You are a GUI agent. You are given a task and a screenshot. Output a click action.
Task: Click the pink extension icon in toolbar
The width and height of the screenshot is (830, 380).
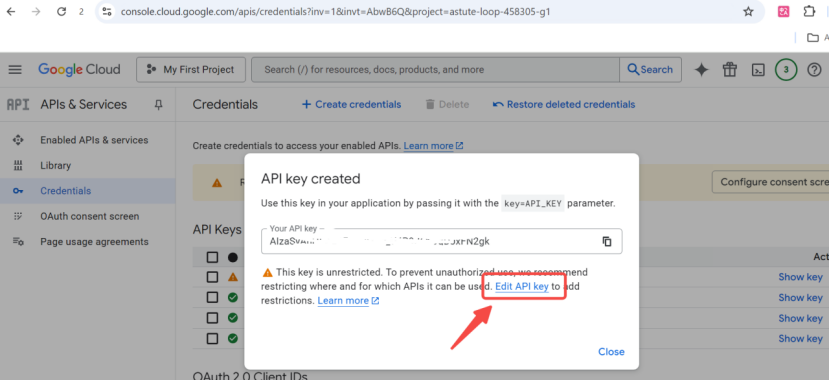783,11
